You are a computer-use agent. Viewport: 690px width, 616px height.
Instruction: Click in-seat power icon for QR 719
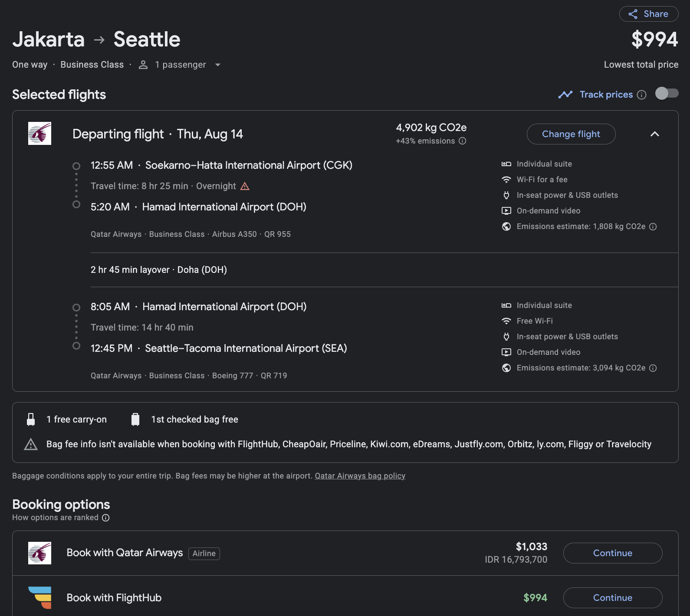[506, 337]
